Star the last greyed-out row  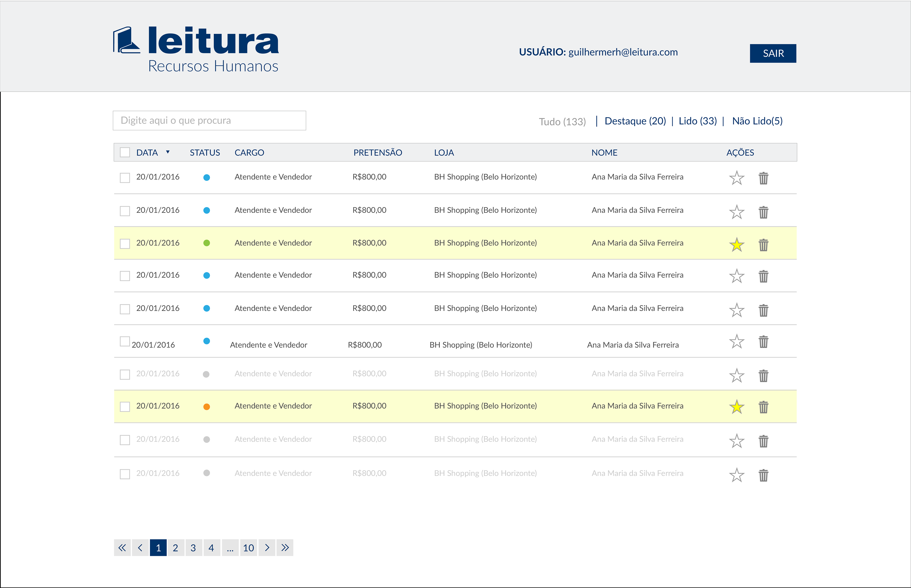736,475
